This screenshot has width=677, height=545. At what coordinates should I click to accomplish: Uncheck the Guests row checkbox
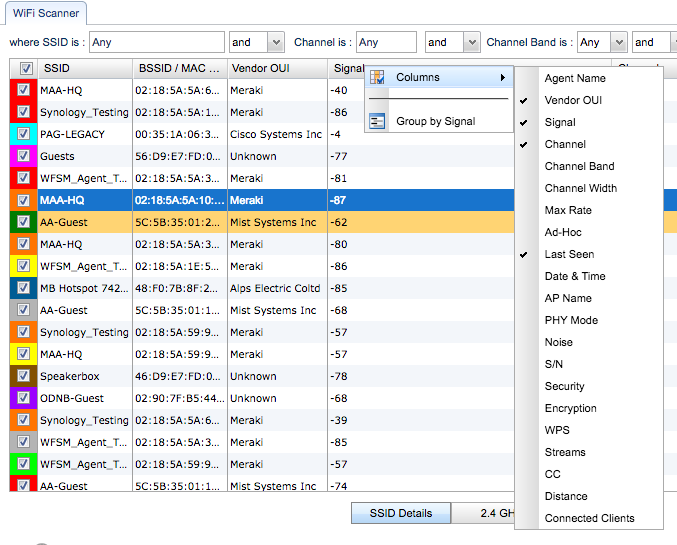coord(23,155)
